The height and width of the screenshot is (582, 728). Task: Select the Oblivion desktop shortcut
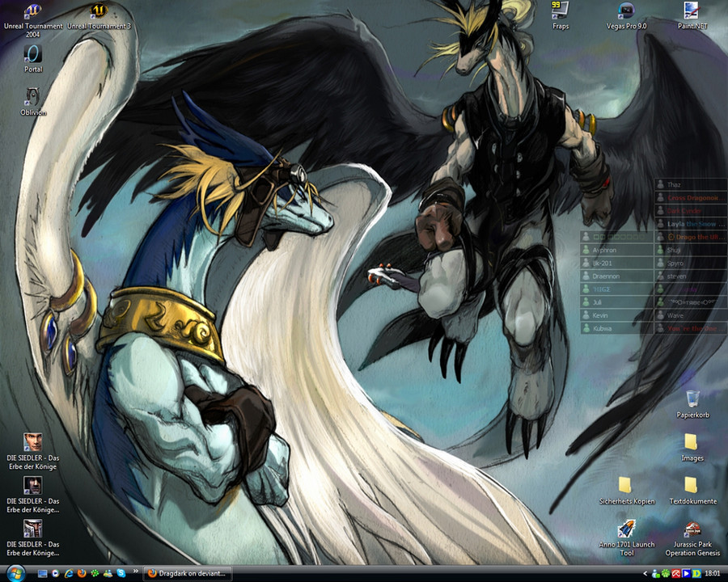[x=33, y=102]
